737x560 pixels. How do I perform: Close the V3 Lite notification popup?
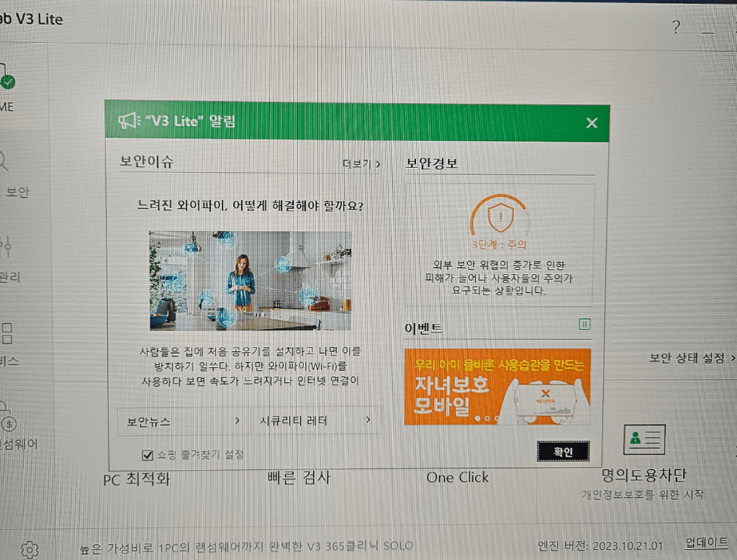(x=592, y=122)
